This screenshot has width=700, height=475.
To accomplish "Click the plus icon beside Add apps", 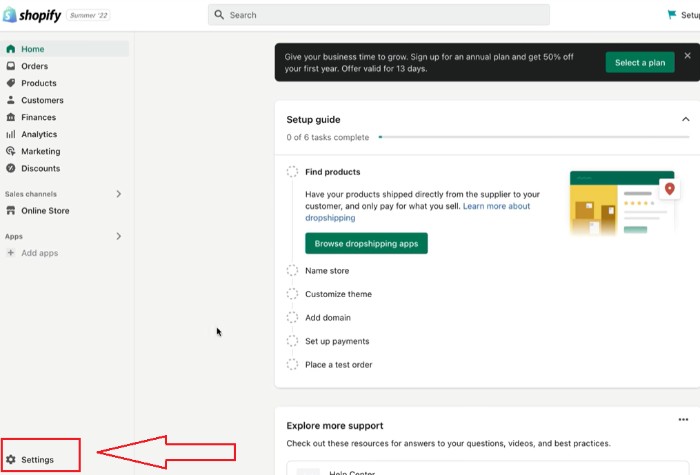I will click(x=11, y=253).
